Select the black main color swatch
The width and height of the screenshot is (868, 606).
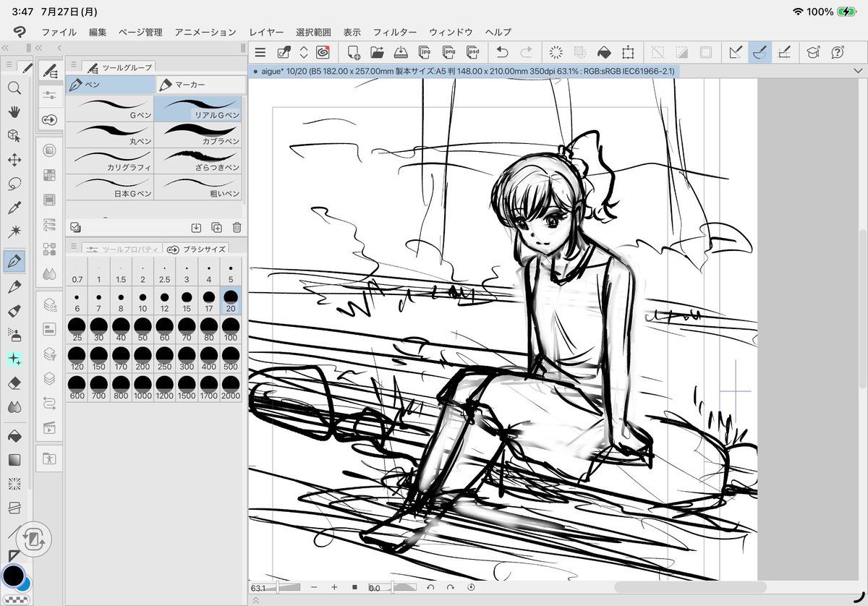click(x=12, y=575)
